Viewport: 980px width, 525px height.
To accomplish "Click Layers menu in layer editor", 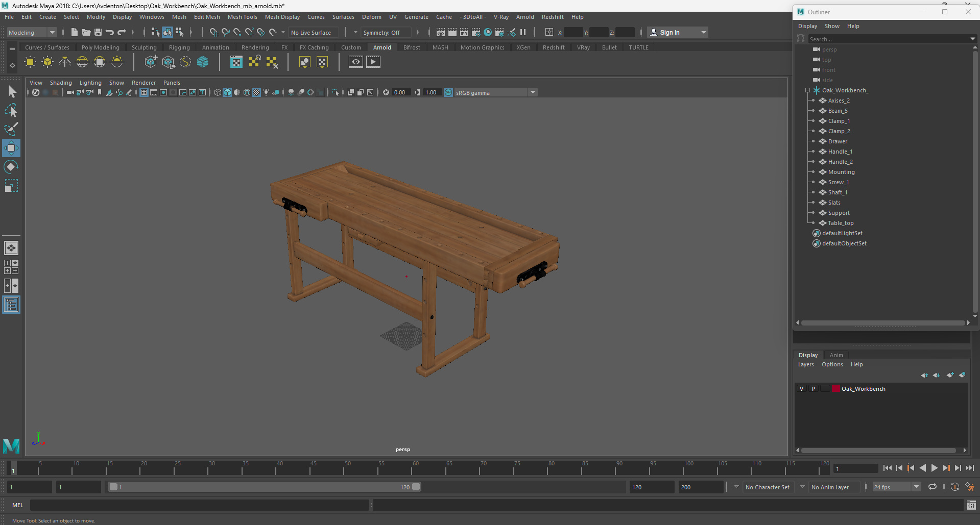I will pos(806,364).
